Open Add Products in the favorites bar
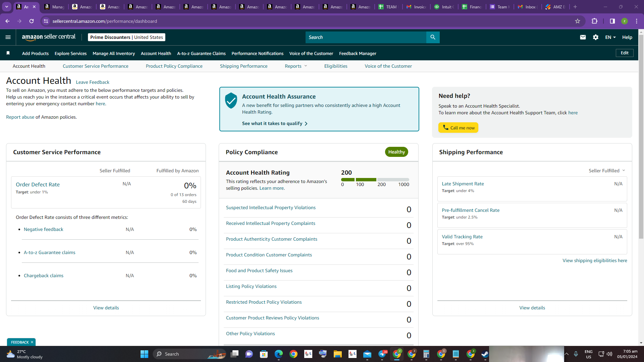644x362 pixels. coord(35,53)
